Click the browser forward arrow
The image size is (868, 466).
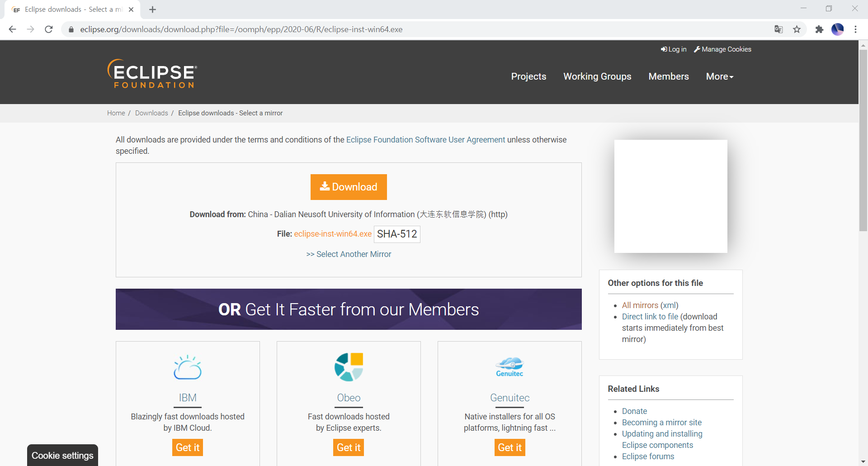tap(30, 29)
